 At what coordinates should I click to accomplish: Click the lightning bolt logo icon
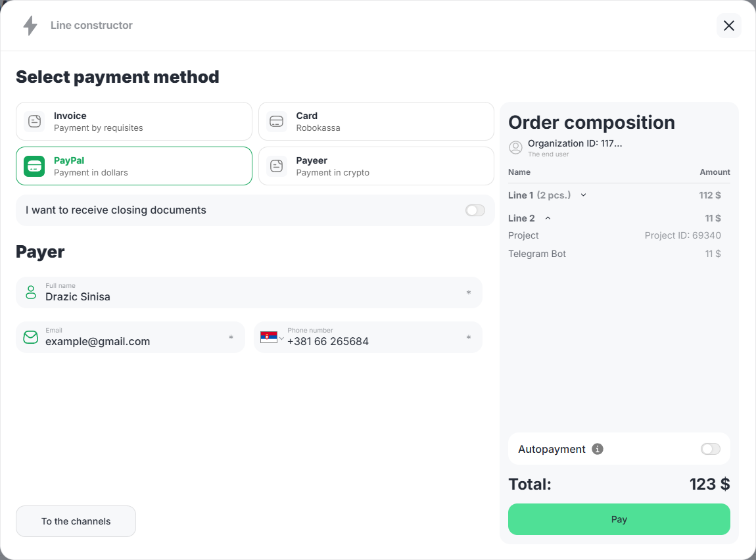click(x=30, y=26)
